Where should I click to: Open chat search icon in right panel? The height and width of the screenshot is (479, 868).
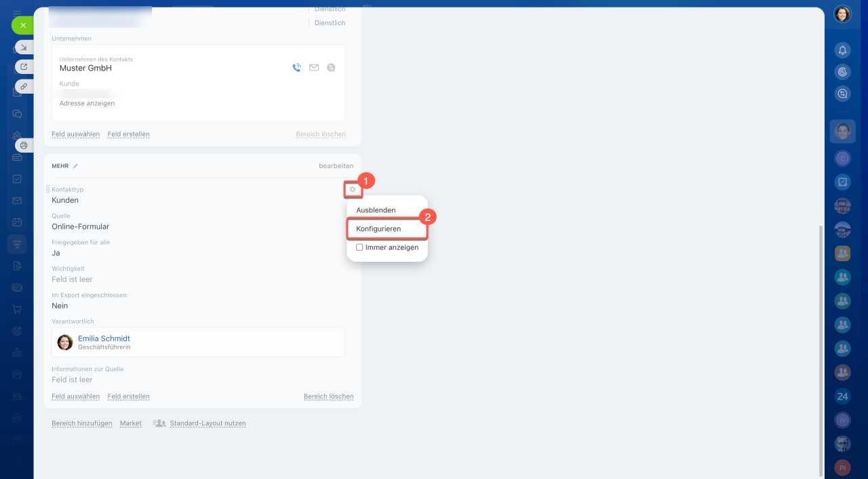(x=842, y=94)
